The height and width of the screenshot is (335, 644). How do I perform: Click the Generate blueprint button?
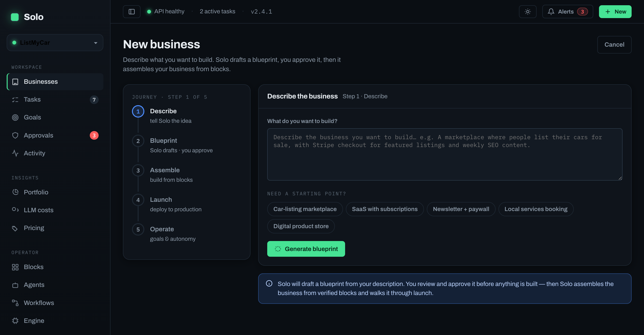306,249
